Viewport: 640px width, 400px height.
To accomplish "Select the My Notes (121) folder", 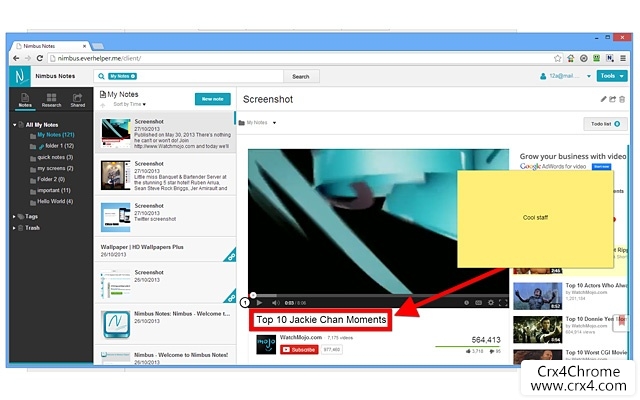I will pos(56,135).
